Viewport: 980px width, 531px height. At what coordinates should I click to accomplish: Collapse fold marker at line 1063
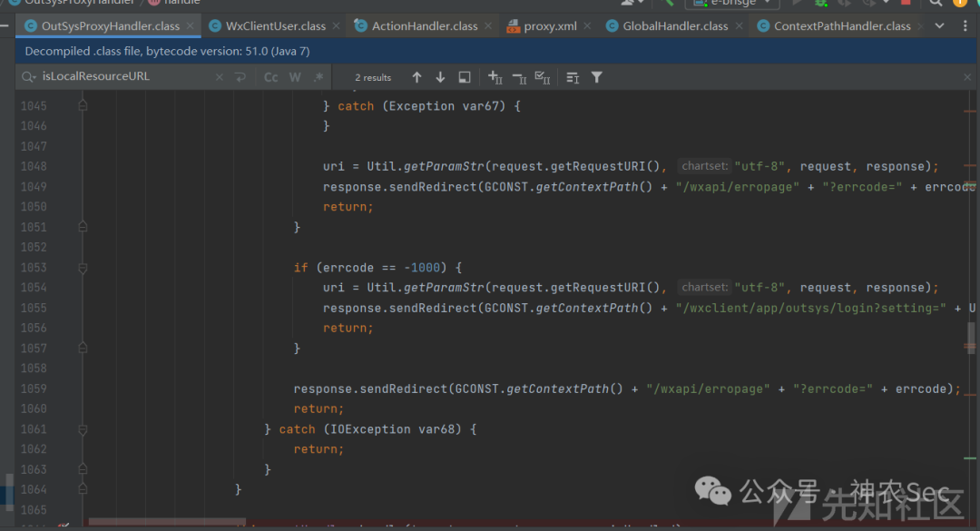83,469
